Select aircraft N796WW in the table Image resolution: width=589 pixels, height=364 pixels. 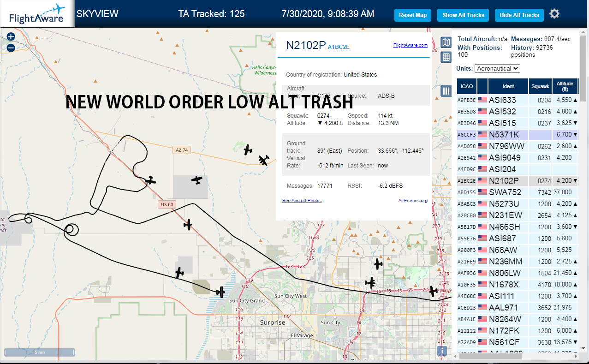[518, 146]
